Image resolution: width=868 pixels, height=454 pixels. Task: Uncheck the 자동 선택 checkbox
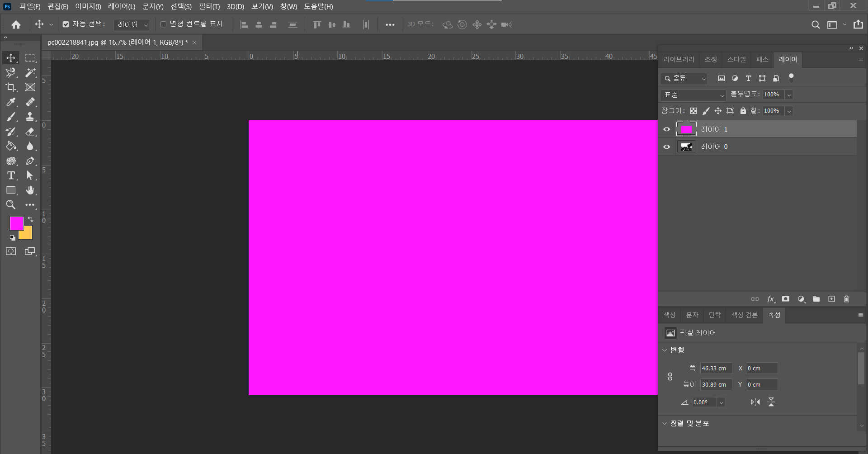point(66,24)
